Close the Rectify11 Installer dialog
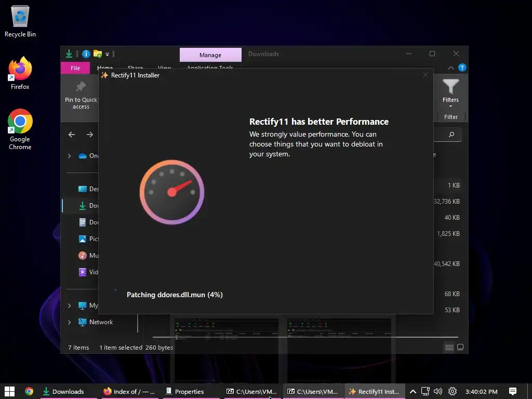The width and height of the screenshot is (532, 399). point(425,75)
